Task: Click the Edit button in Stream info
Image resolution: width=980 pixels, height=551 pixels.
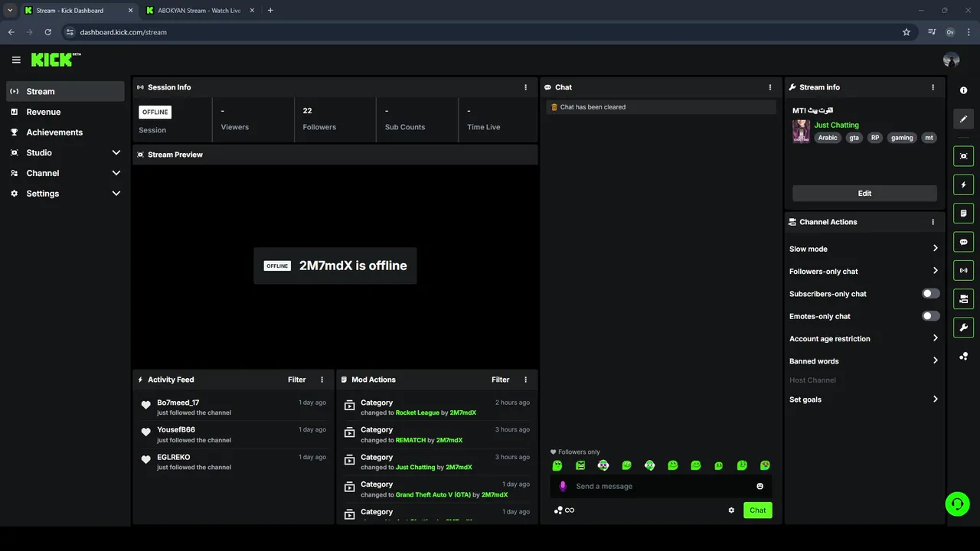Action: coord(864,194)
